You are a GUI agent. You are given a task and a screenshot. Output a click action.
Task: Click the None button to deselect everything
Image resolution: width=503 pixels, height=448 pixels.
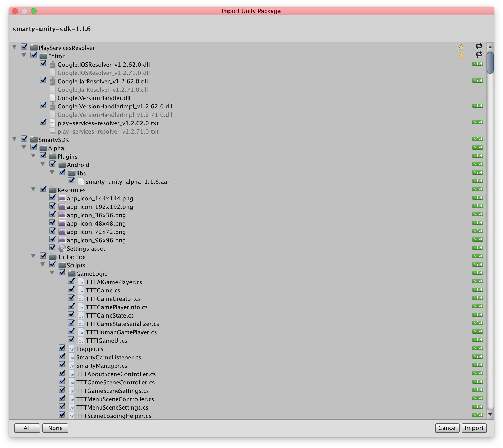tap(55, 428)
